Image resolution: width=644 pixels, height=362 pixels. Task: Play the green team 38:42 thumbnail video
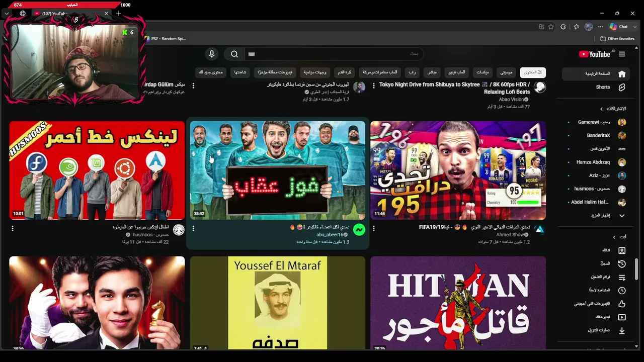pyautogui.click(x=278, y=170)
